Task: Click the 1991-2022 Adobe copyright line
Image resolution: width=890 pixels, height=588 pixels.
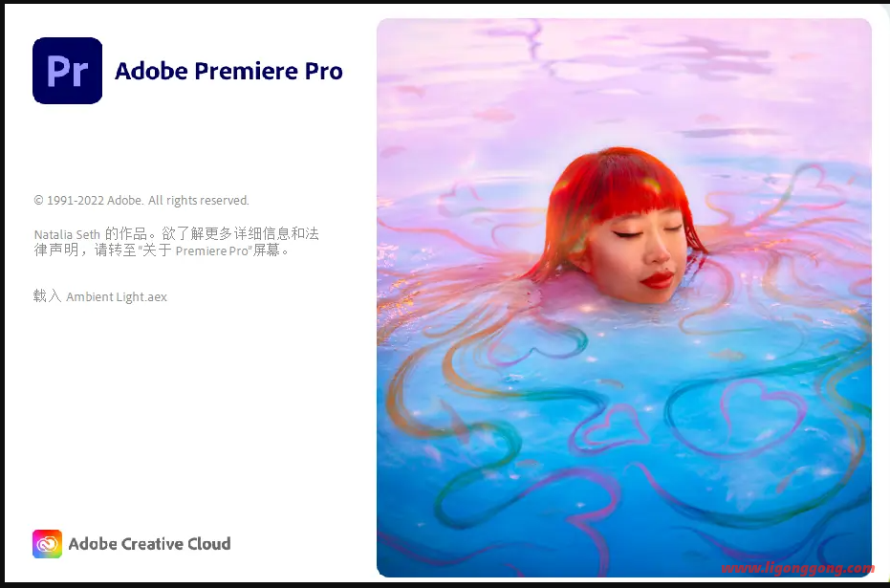Action: click(x=141, y=201)
